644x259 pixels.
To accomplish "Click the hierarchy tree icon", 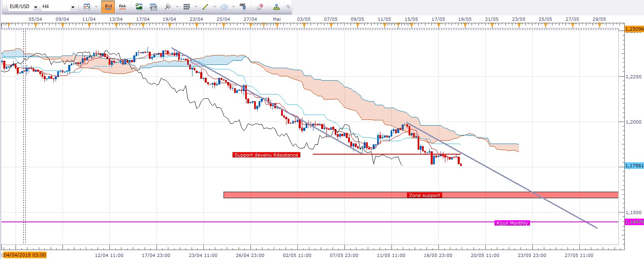I will (x=277, y=7).
